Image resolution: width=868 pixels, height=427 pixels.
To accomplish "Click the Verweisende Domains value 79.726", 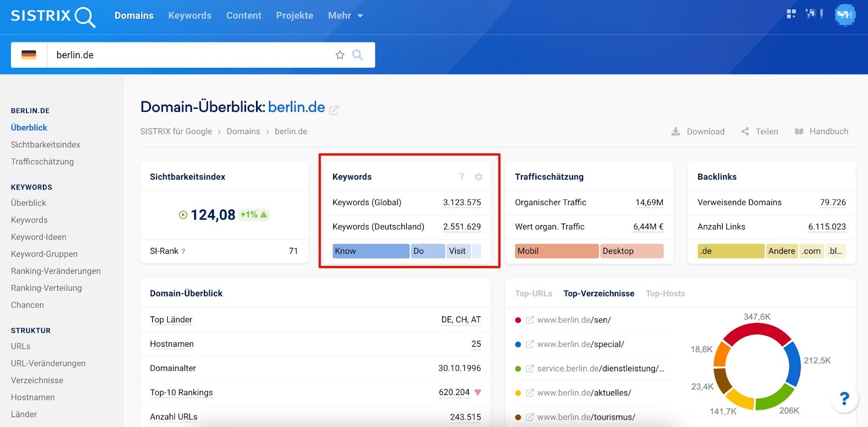I will 833,202.
